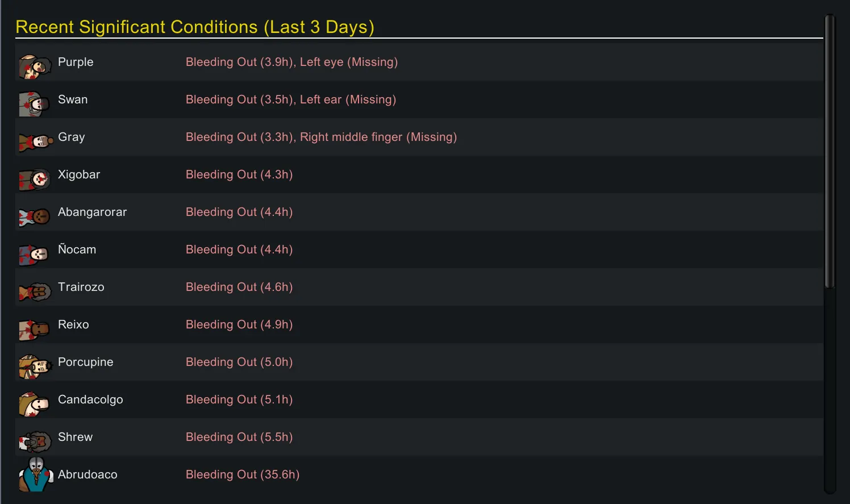Click Porcupine's Bleeding Out (5.0h) text
The height and width of the screenshot is (504, 850).
click(239, 362)
